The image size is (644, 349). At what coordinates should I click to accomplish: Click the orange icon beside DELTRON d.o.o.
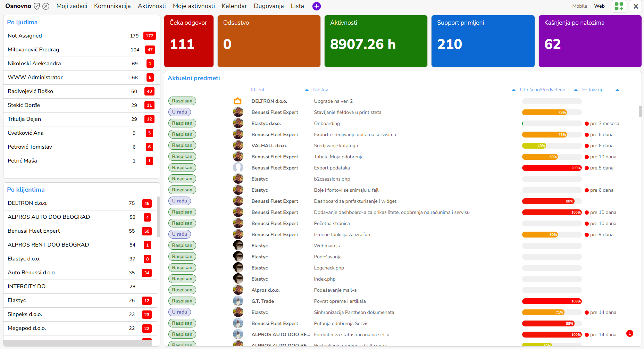(x=238, y=101)
